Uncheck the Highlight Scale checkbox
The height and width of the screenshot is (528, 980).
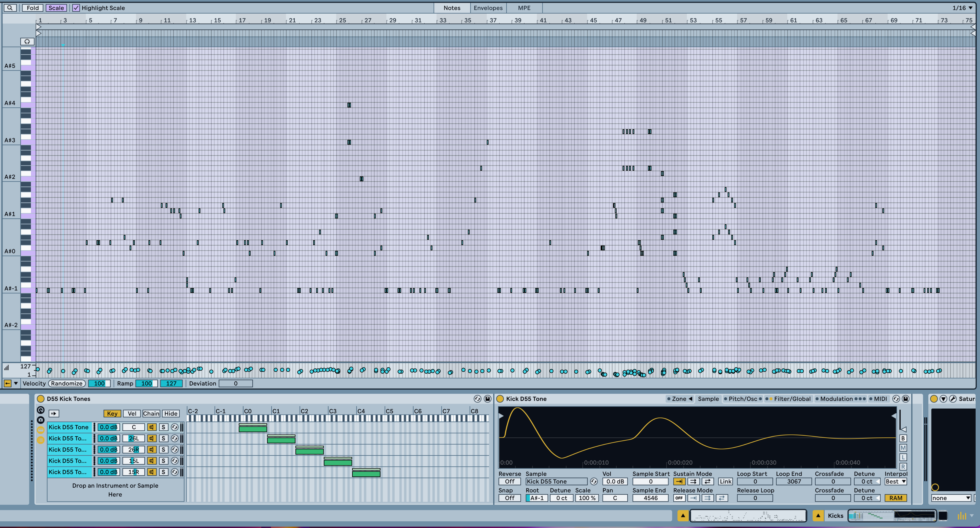pyautogui.click(x=76, y=8)
